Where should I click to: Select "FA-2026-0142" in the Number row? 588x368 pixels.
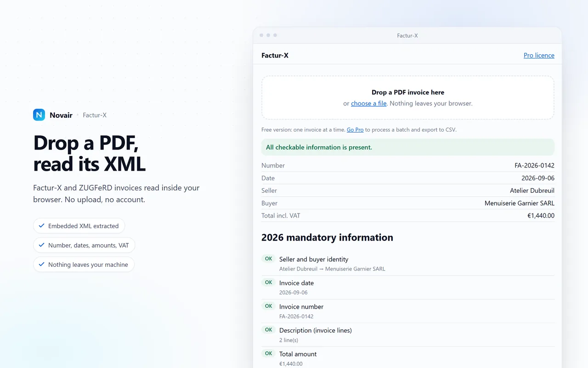pyautogui.click(x=534, y=166)
